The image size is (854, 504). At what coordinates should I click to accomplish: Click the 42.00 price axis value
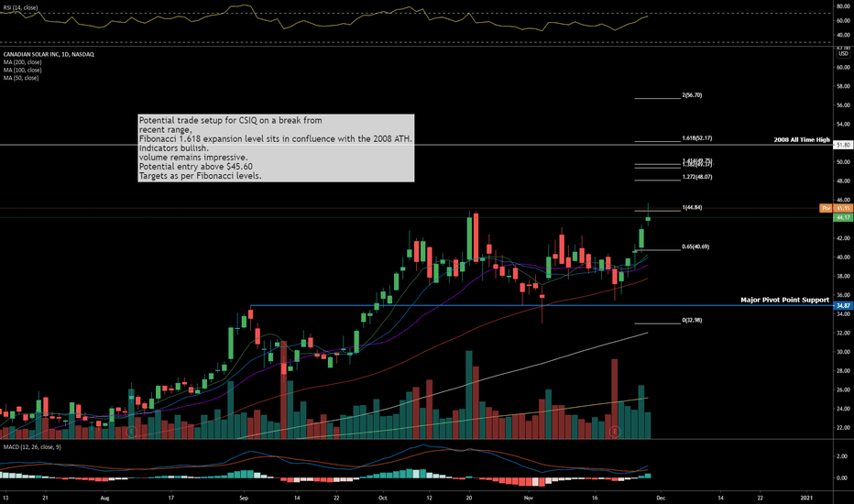(843, 238)
